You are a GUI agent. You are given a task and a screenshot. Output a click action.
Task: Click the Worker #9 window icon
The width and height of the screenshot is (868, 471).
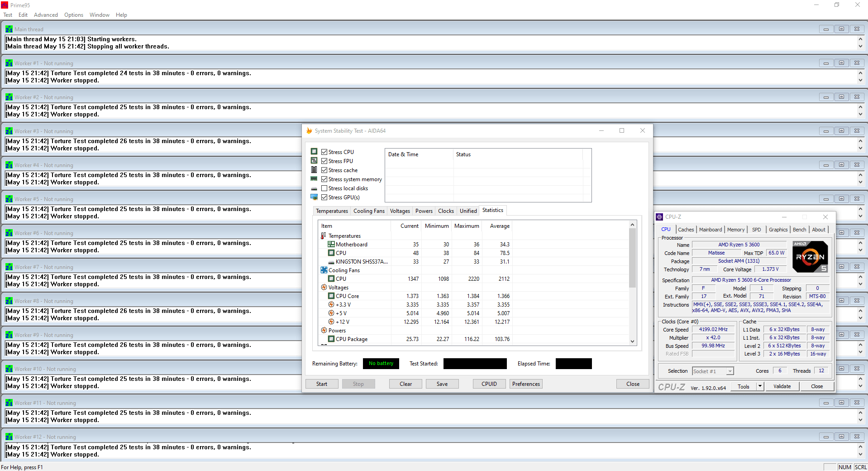(x=9, y=335)
